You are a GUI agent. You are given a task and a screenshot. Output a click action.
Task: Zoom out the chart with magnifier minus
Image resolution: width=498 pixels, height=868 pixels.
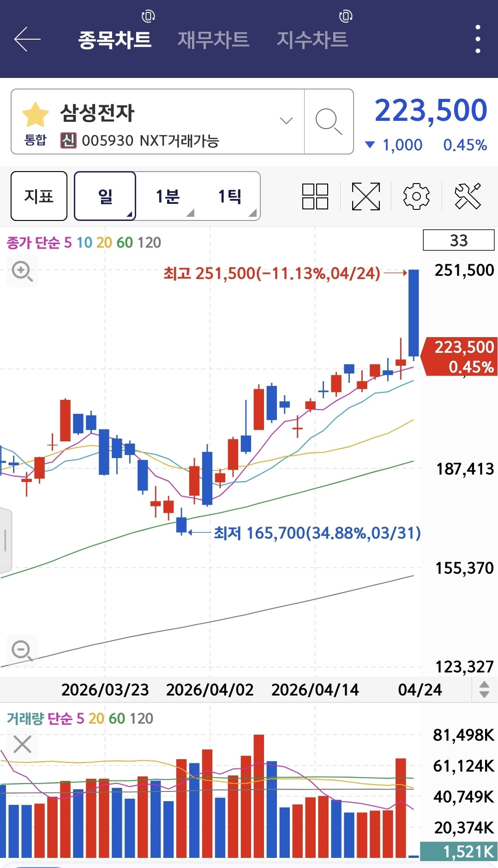(x=22, y=650)
